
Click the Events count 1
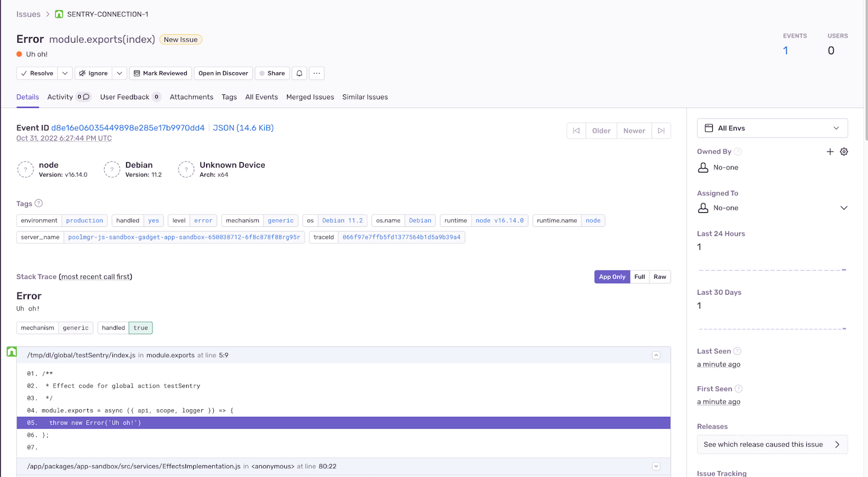point(786,50)
